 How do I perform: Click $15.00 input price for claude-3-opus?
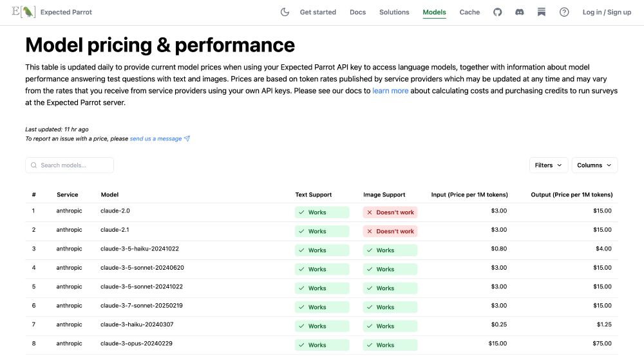pyautogui.click(x=498, y=343)
